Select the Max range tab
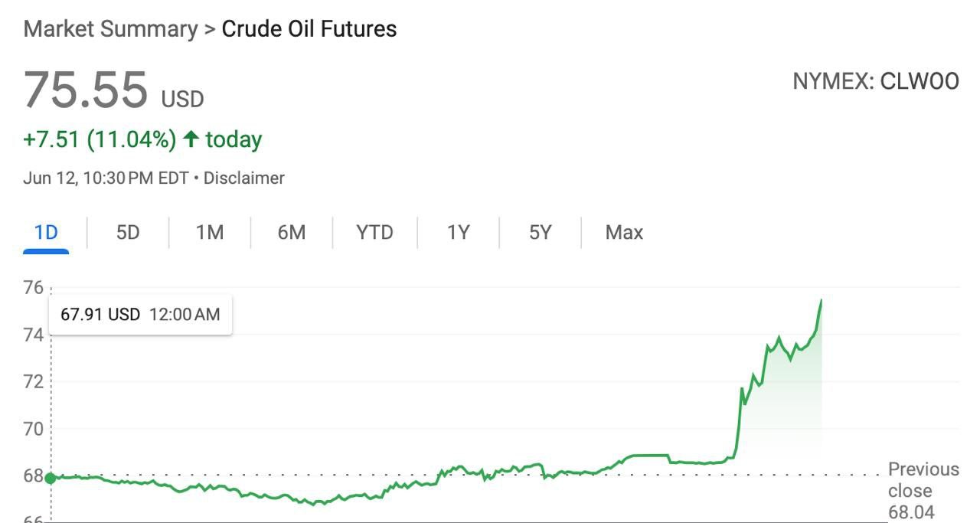The height and width of the screenshot is (523, 980). coord(624,232)
